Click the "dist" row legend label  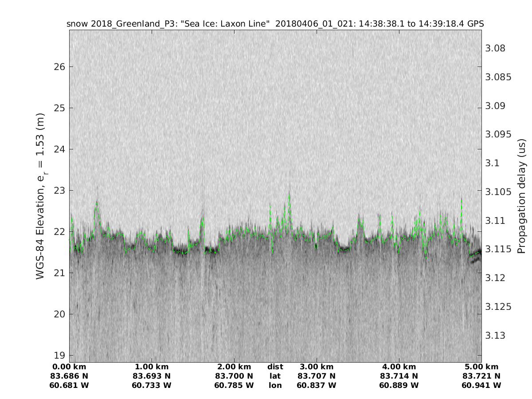275,367
